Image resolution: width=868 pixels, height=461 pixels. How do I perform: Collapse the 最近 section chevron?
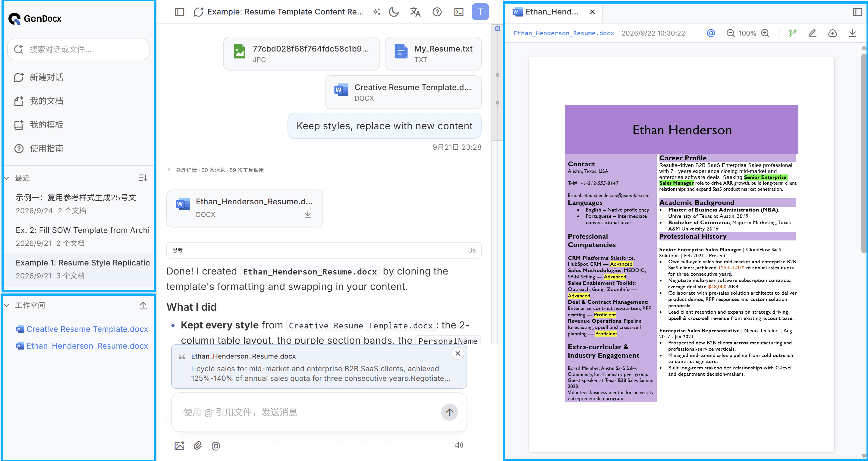tap(6, 178)
